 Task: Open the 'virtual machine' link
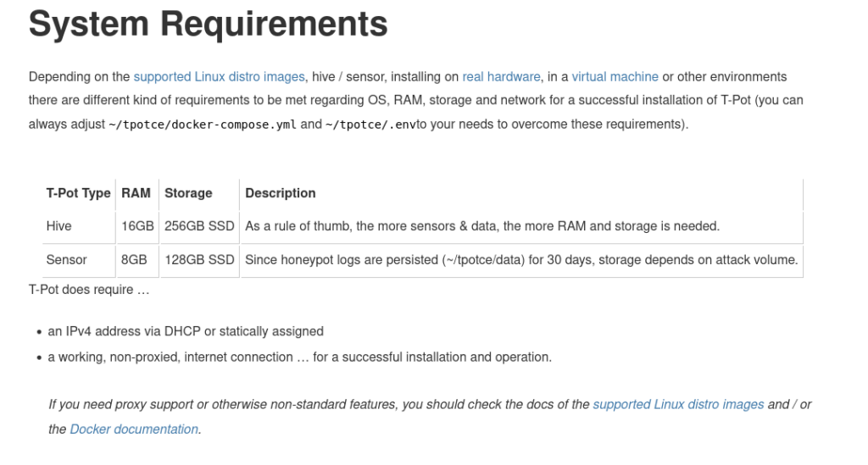tap(615, 76)
